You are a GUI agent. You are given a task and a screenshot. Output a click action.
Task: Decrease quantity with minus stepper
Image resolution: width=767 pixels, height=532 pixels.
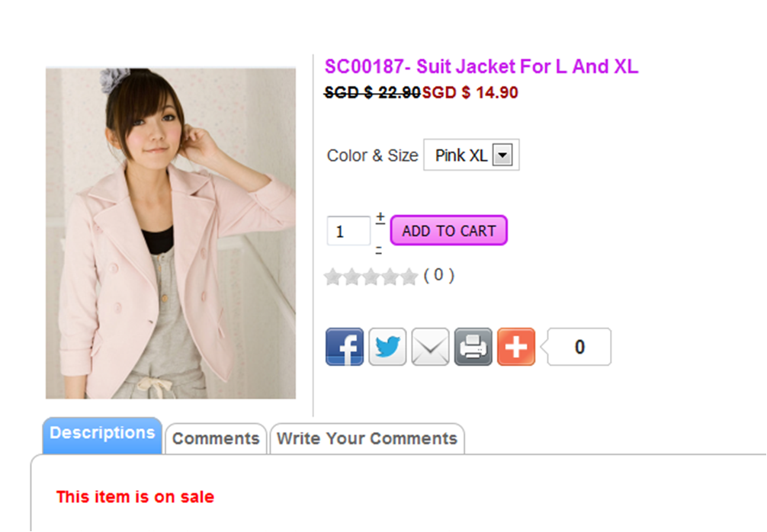[x=379, y=251]
